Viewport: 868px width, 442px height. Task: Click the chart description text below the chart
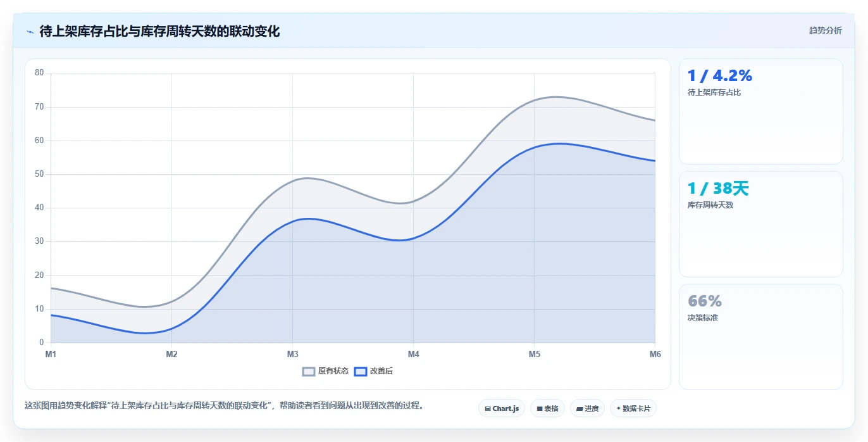pyautogui.click(x=224, y=405)
